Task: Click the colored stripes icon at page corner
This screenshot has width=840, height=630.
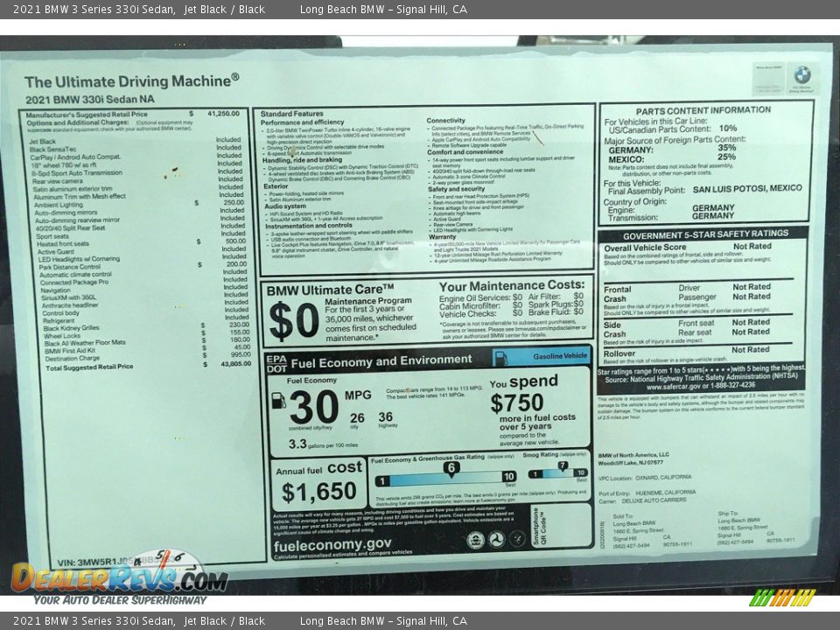Action: pyautogui.click(x=782, y=597)
